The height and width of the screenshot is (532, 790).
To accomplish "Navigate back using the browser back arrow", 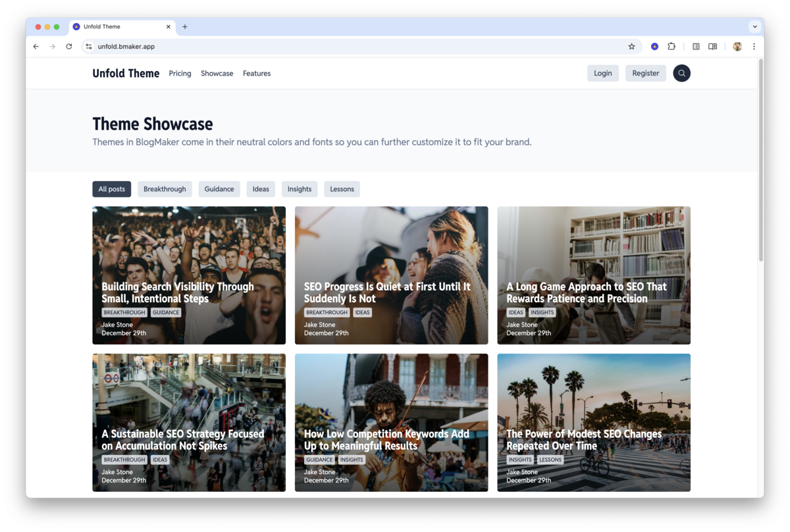I will 36,46.
